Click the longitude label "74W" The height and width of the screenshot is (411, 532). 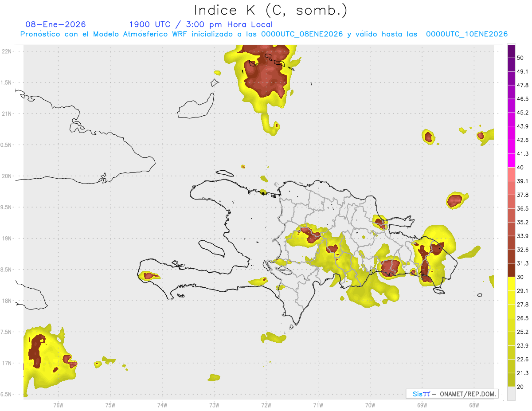tap(162, 405)
